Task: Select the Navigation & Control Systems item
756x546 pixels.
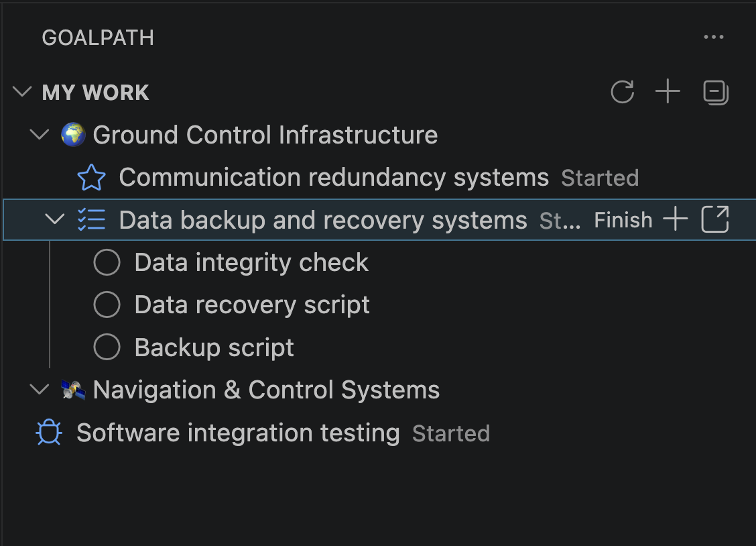Action: pos(266,389)
